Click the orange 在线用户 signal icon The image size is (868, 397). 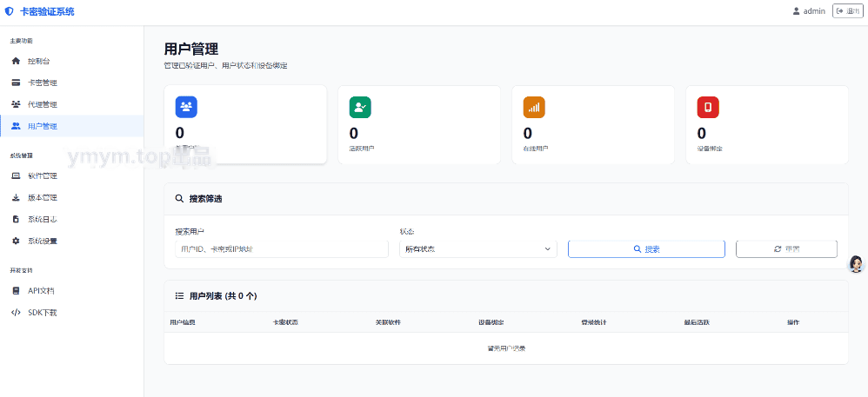[x=534, y=107]
